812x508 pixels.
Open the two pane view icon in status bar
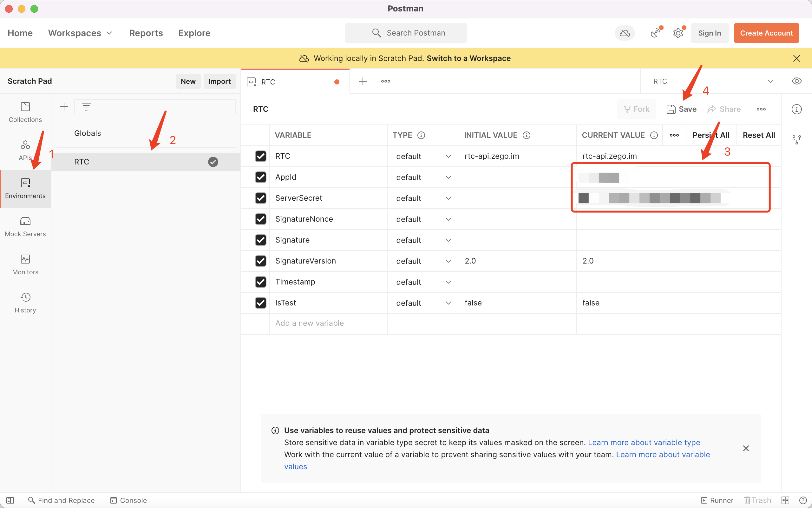coord(785,500)
